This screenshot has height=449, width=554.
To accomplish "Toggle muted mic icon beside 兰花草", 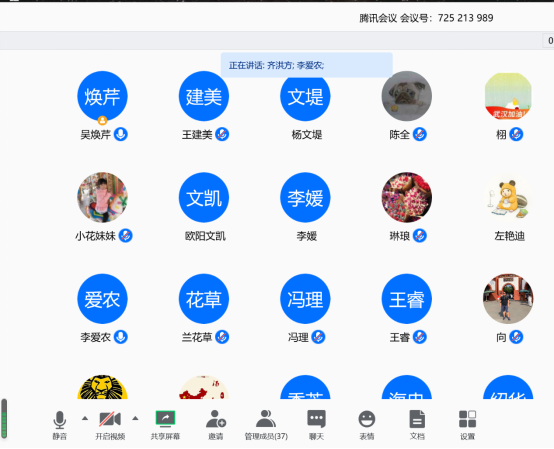I will pos(222,337).
